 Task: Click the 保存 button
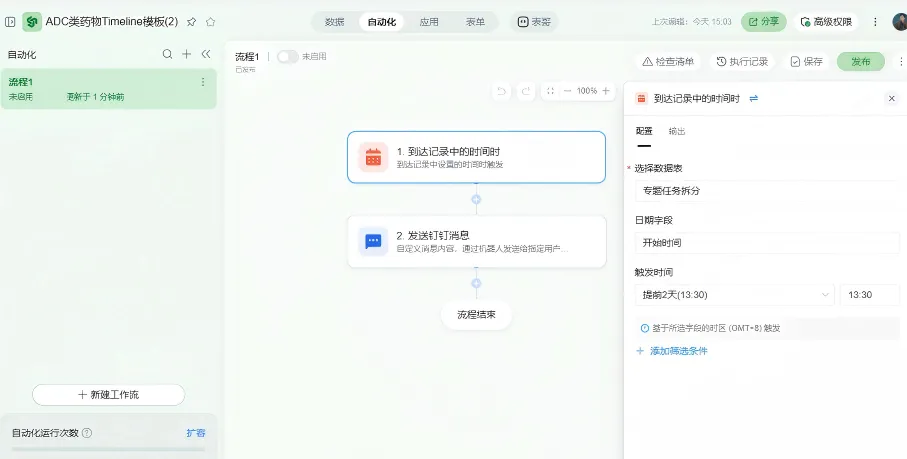pos(806,61)
